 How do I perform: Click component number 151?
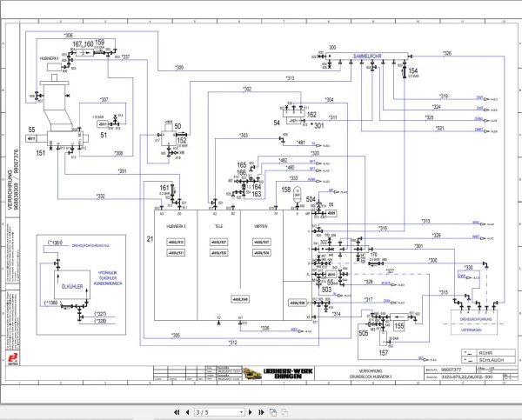coord(41,153)
